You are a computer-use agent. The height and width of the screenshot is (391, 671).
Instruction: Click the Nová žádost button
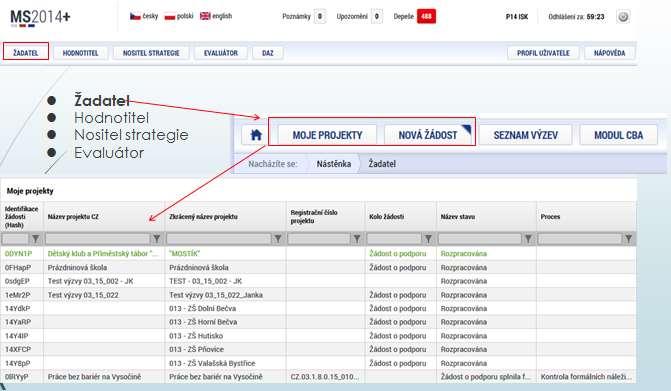[428, 135]
